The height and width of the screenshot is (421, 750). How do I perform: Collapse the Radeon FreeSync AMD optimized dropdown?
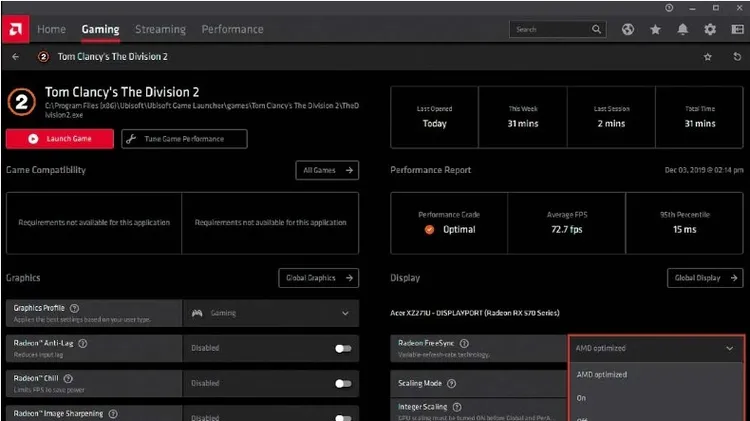point(656,348)
